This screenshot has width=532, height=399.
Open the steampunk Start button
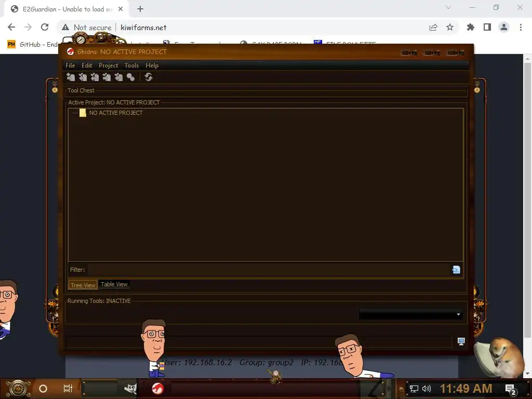(x=18, y=389)
